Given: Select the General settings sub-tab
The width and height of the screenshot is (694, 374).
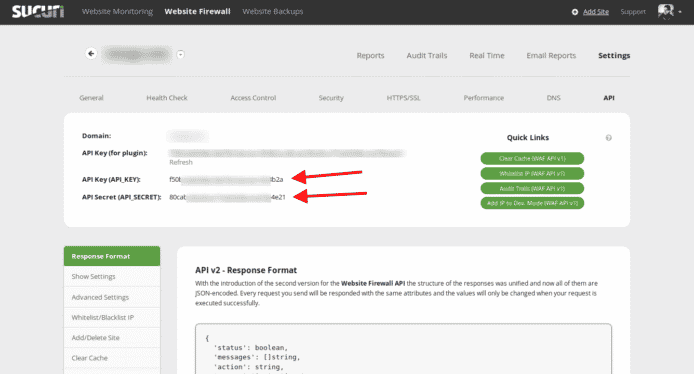Looking at the screenshot, I should 91,98.
